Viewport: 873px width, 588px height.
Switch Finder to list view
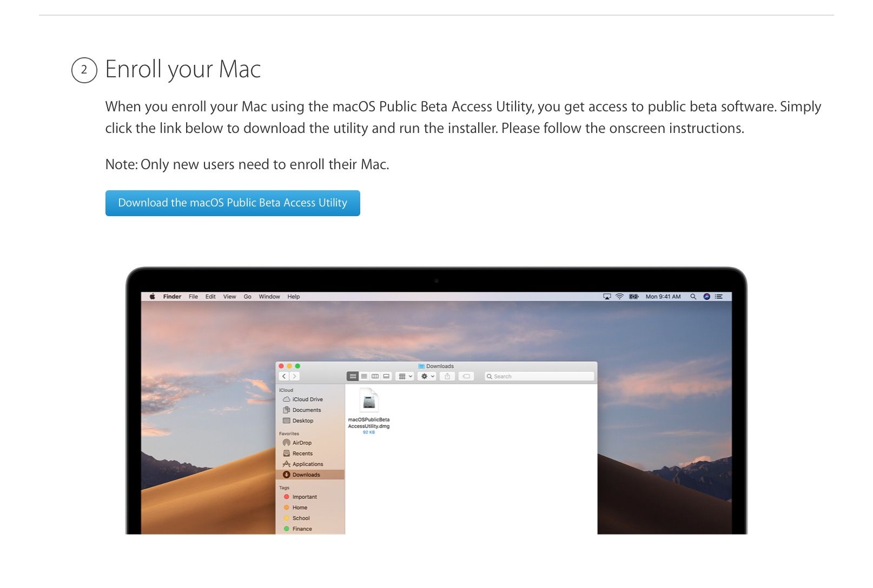point(364,376)
